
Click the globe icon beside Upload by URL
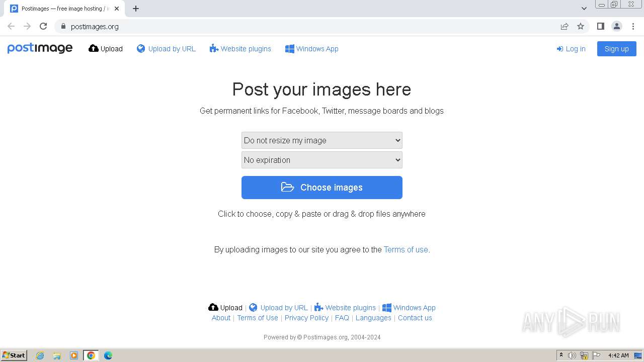[141, 48]
